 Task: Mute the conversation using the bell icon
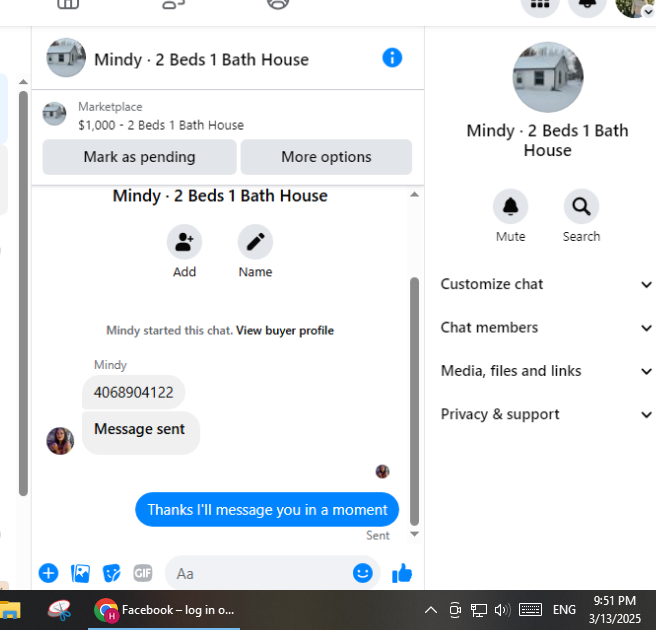point(510,207)
